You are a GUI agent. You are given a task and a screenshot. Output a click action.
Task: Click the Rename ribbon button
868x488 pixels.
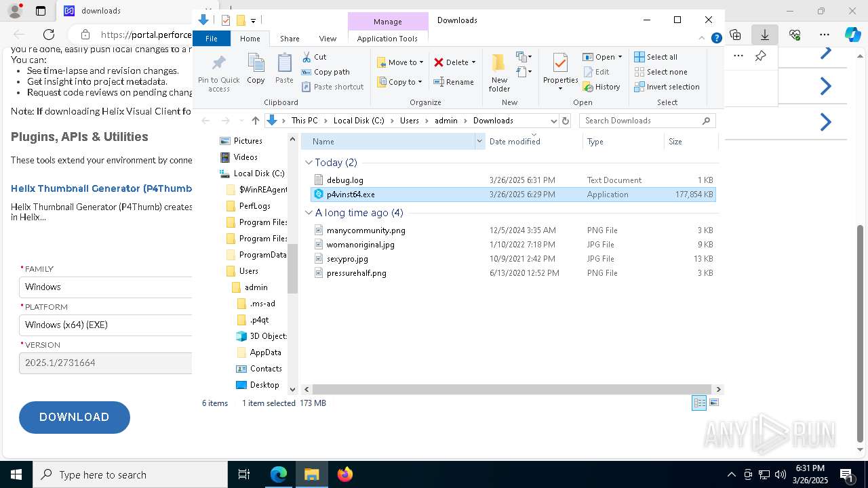pos(454,82)
